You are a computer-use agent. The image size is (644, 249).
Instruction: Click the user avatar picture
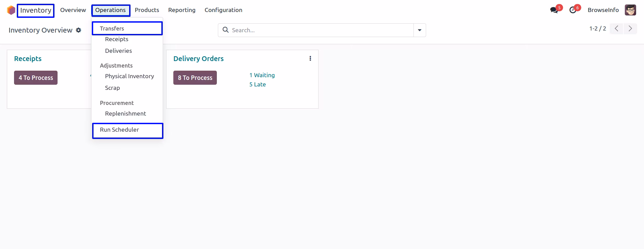[630, 10]
